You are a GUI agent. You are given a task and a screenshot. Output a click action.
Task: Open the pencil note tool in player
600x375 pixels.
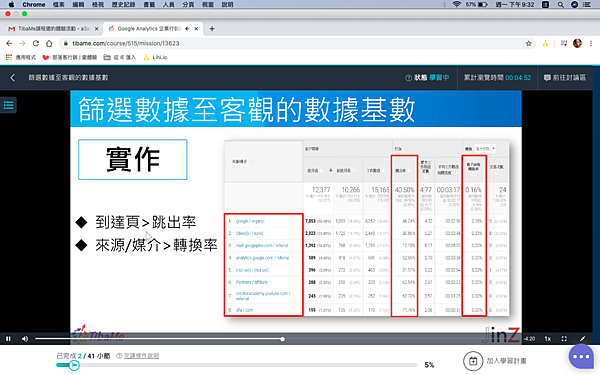point(582,339)
